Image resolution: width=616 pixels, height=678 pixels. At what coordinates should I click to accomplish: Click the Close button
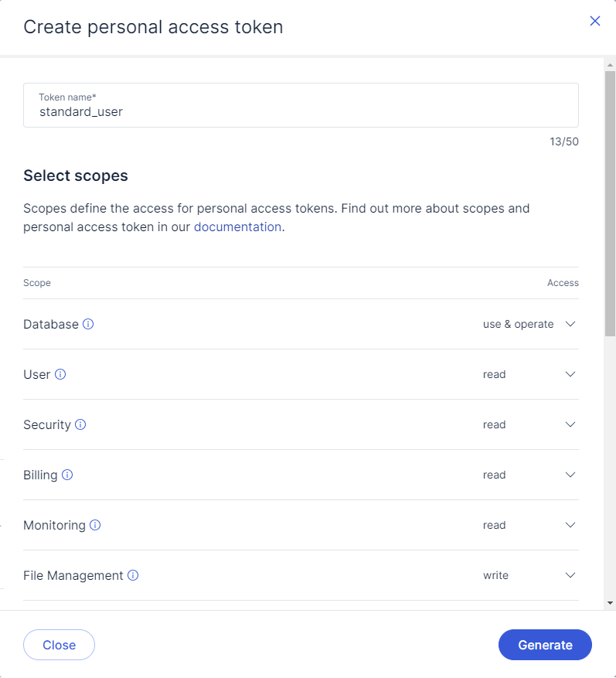(59, 645)
